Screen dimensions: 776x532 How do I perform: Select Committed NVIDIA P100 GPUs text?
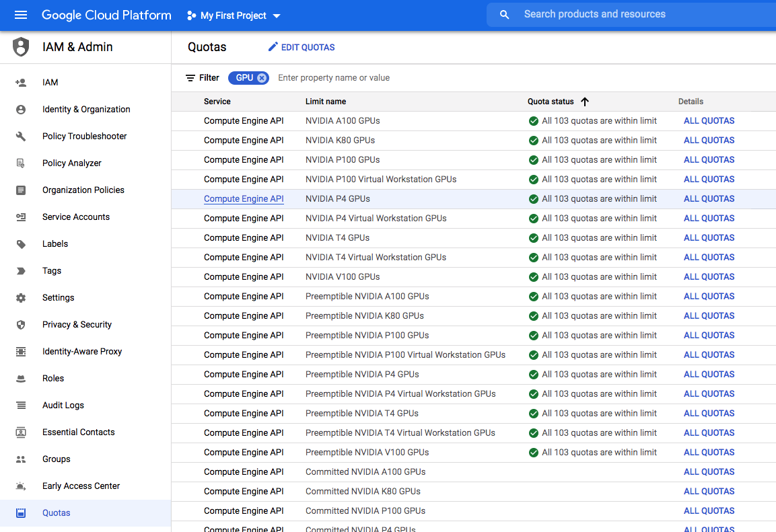click(x=365, y=511)
